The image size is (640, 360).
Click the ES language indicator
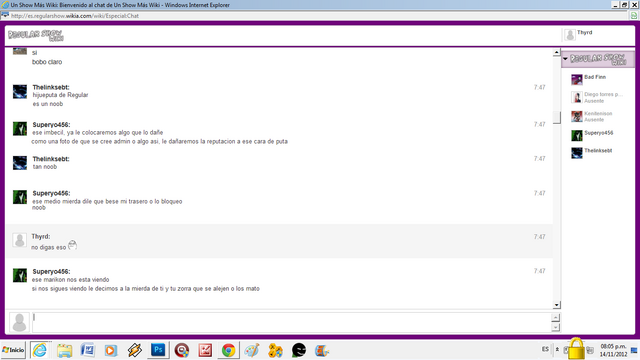click(545, 349)
